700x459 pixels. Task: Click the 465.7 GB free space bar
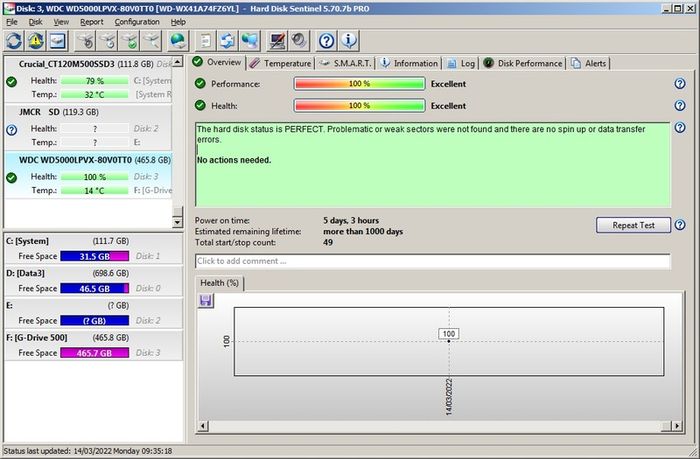point(95,353)
